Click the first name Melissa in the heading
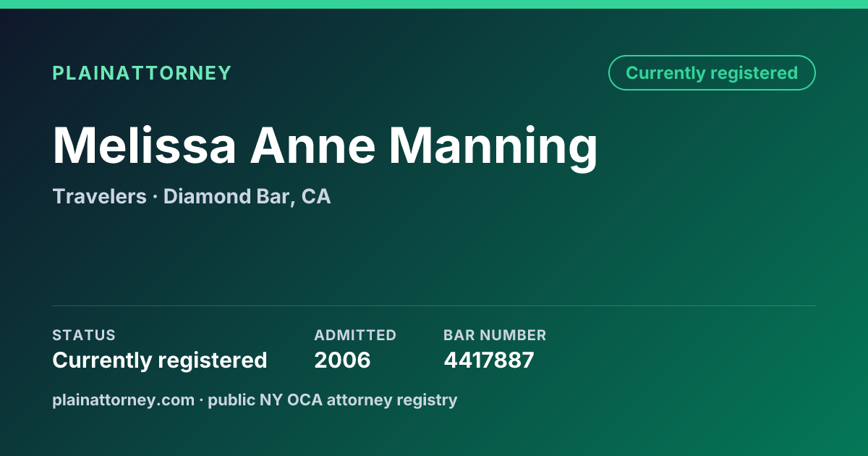Viewport: 868px width, 456px height. [x=145, y=145]
